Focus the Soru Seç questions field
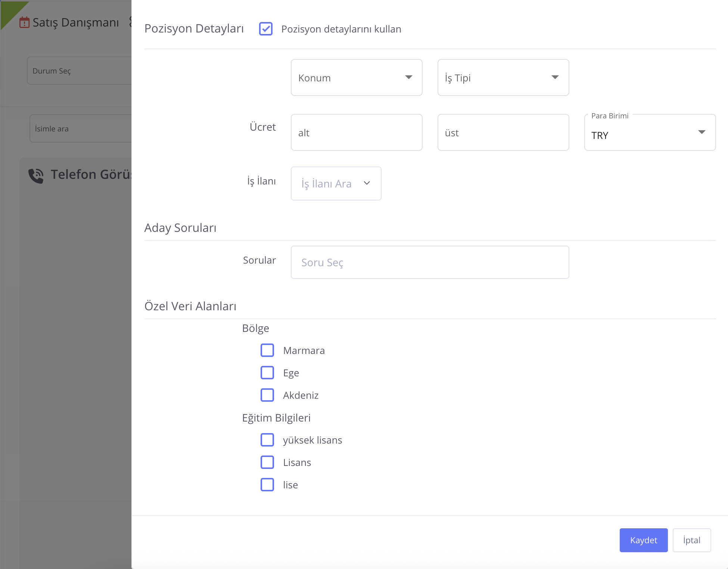Image resolution: width=728 pixels, height=569 pixels. pyautogui.click(x=429, y=262)
